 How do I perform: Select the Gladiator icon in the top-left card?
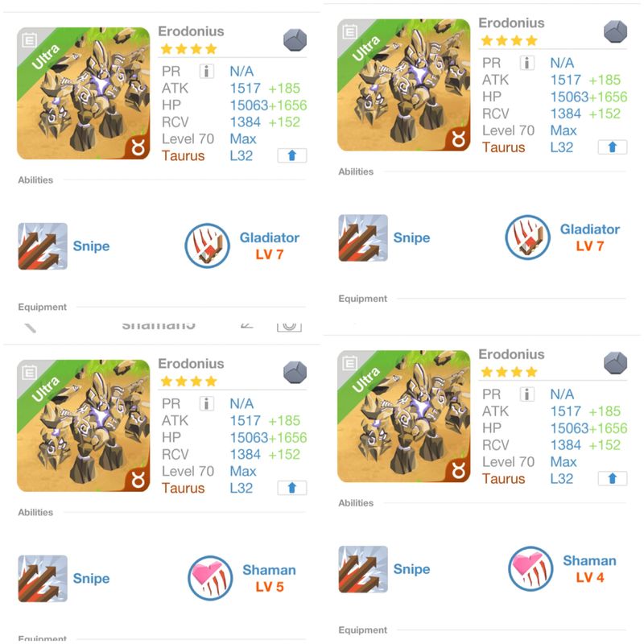pyautogui.click(x=207, y=246)
